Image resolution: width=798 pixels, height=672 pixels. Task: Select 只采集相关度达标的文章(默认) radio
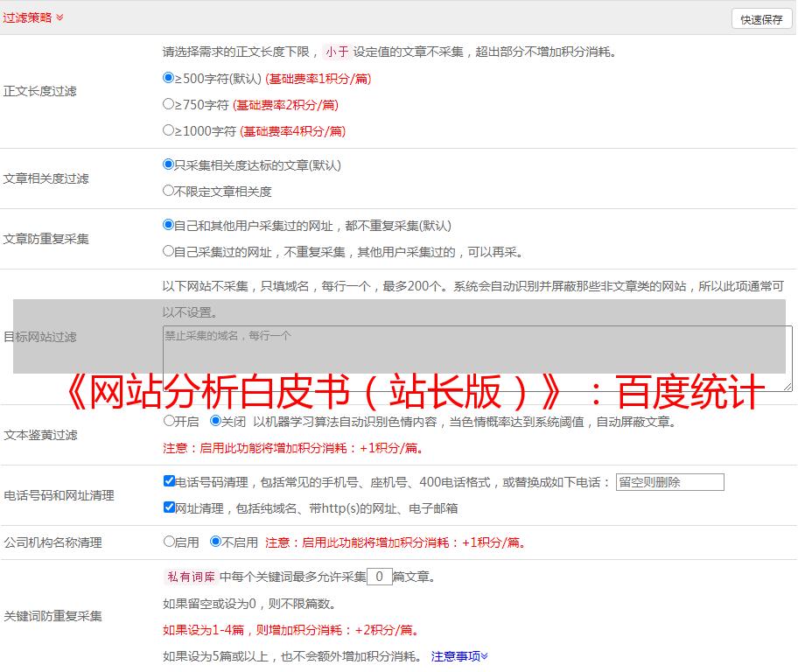pyautogui.click(x=169, y=164)
